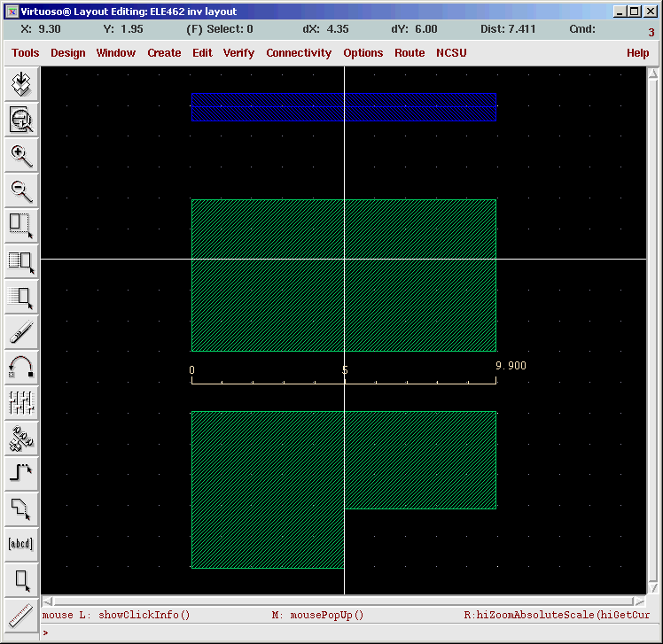Open the Options menu

coord(363,53)
